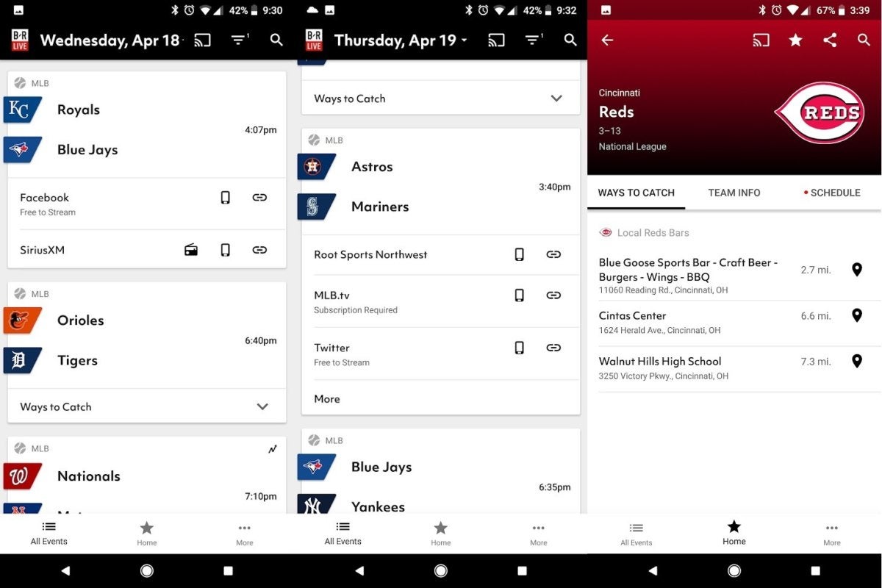Open the Wednesday, Apr 18 date dropdown
The height and width of the screenshot is (588, 882).
(110, 40)
